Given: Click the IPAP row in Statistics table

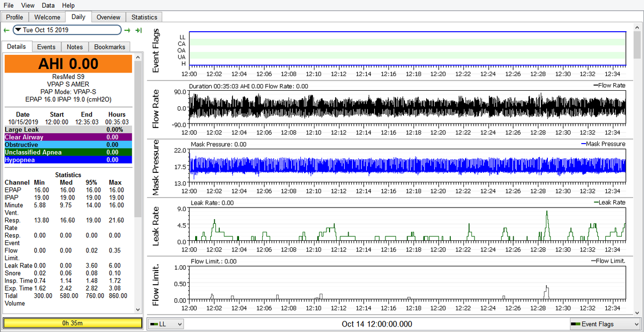Looking at the screenshot, I should 68,197.
